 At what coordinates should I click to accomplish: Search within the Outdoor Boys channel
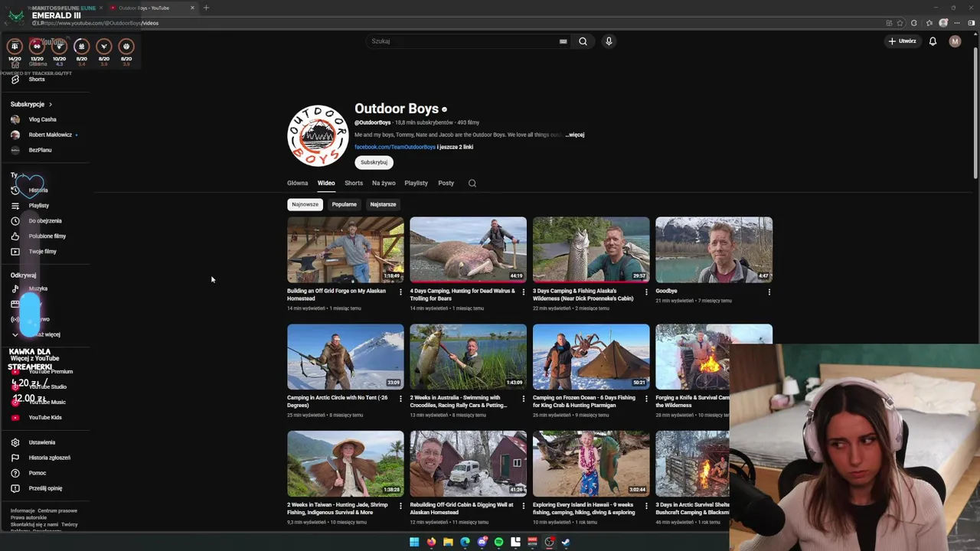[472, 183]
